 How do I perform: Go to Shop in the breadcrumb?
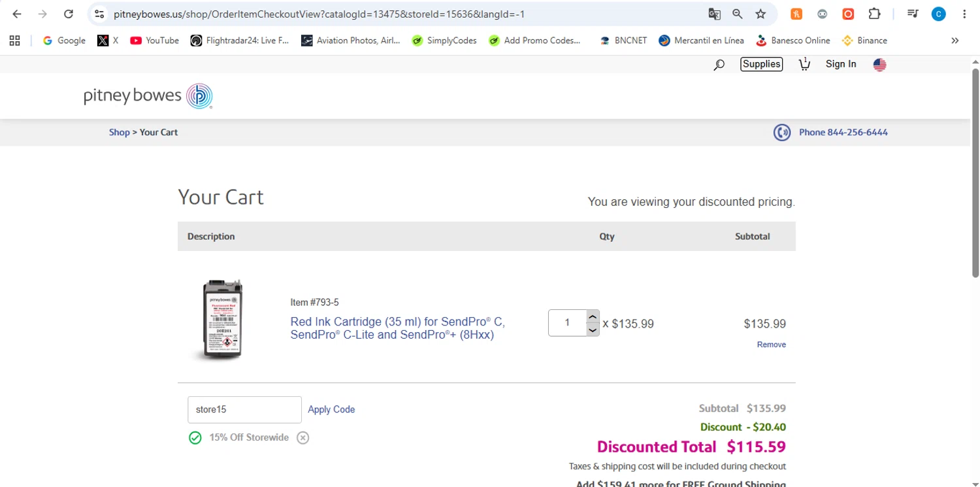pos(119,132)
